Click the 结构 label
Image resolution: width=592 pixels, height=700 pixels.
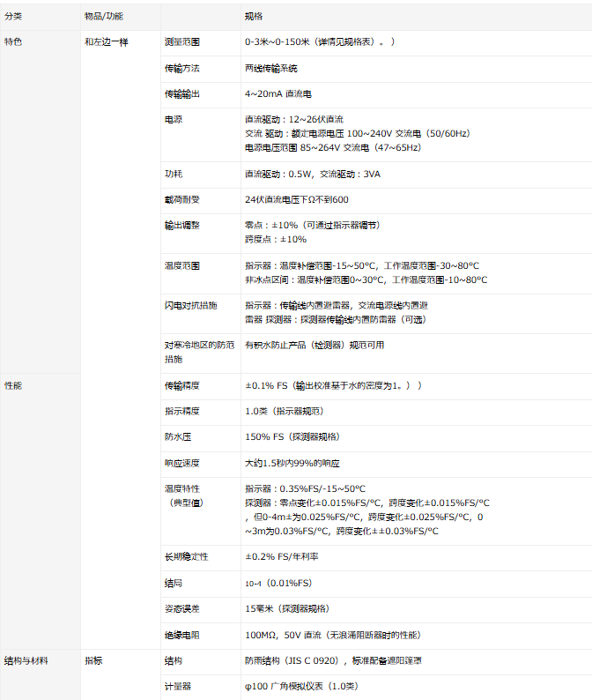(x=173, y=660)
